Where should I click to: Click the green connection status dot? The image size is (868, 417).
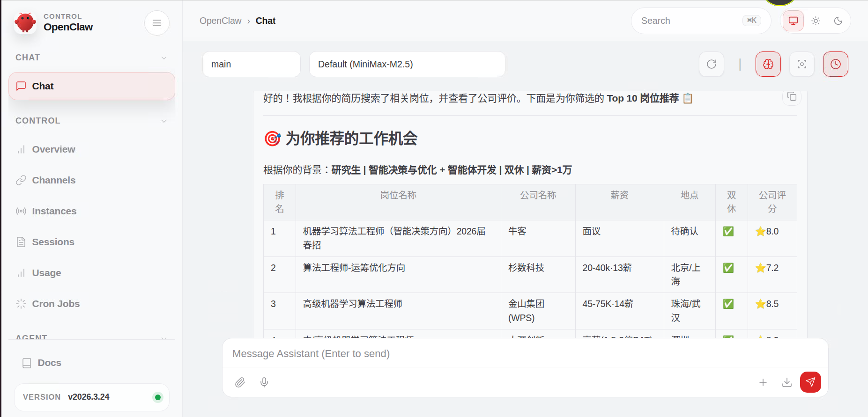[158, 397]
